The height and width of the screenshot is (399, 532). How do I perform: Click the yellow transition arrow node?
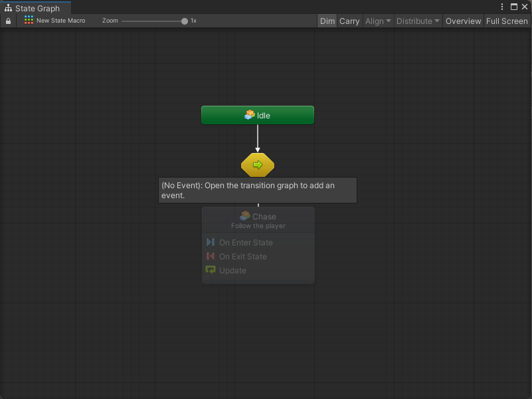258,164
